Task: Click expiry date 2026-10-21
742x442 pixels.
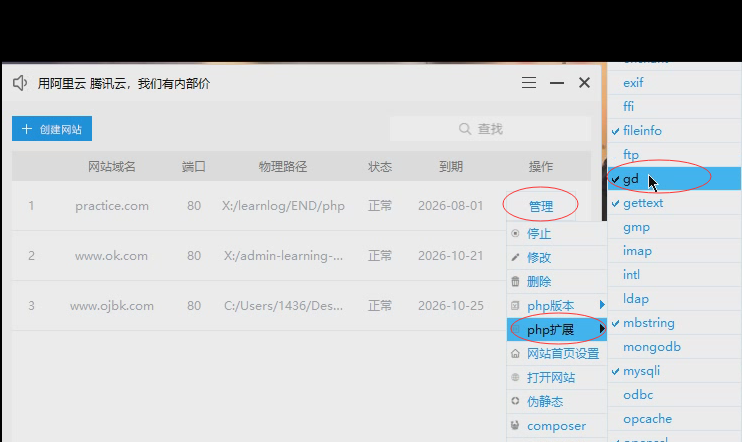Action: point(450,256)
